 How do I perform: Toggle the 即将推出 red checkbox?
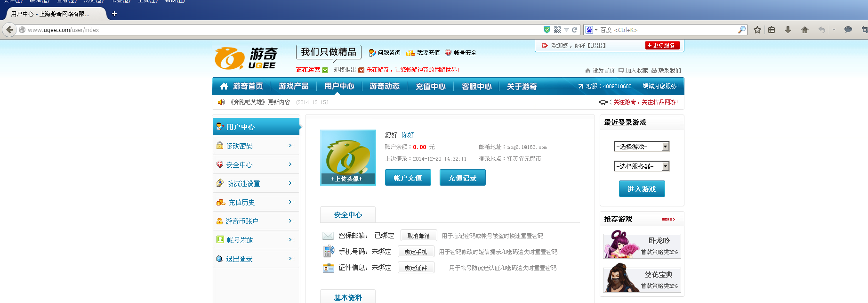[361, 70]
